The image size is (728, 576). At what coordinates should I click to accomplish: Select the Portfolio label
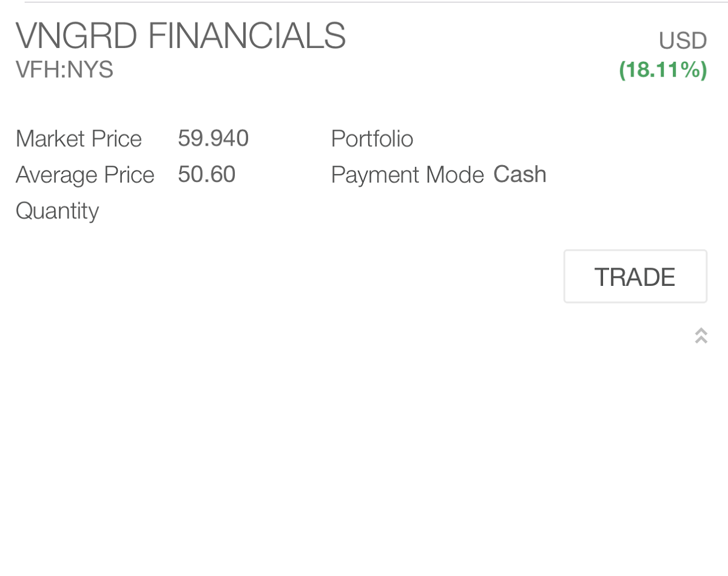(x=372, y=139)
